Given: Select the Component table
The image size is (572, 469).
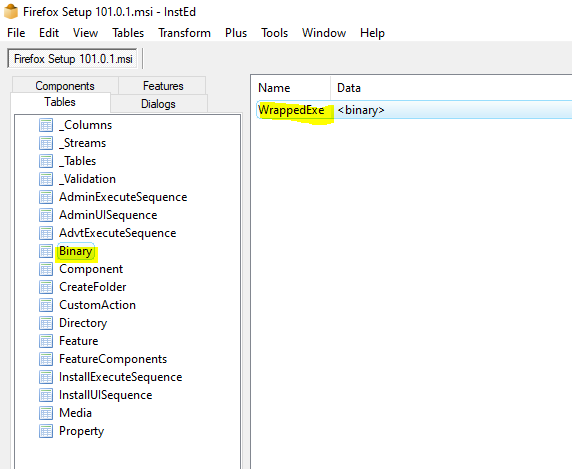Looking at the screenshot, I should tap(91, 269).
